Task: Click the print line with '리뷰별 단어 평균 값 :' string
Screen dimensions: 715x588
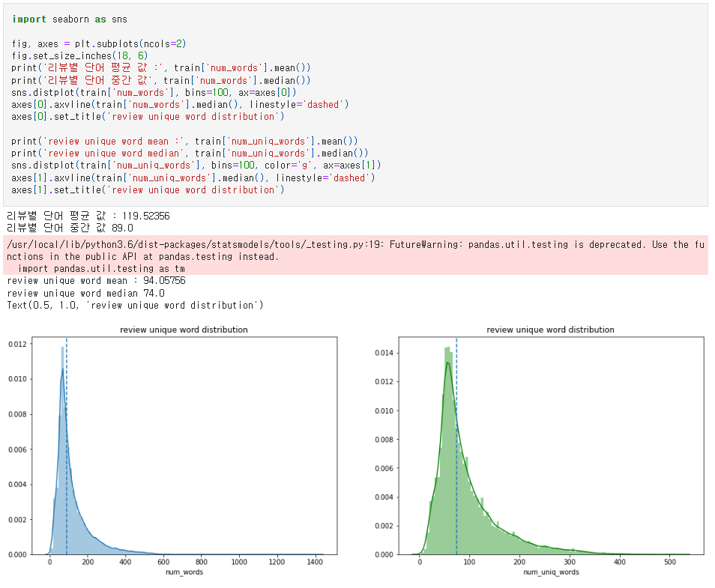Action: tap(161, 68)
